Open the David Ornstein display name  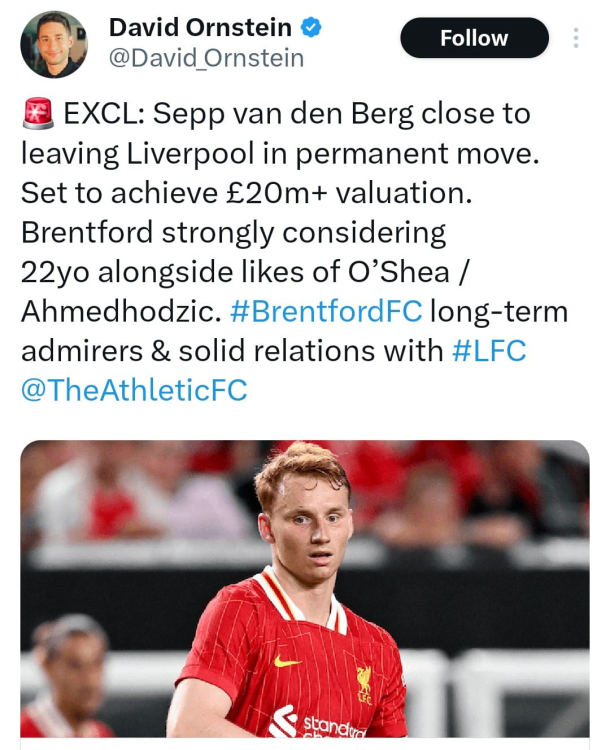point(200,28)
